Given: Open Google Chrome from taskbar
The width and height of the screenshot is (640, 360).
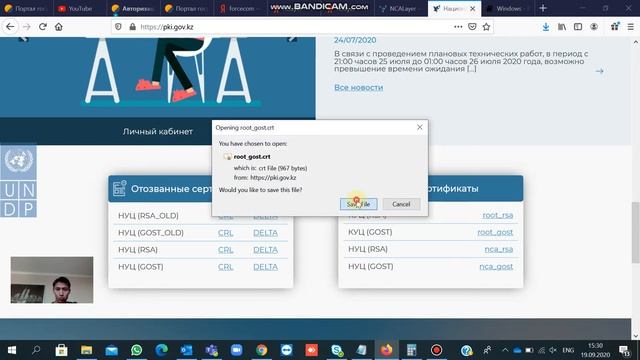Looking at the screenshot, I should coord(262,350).
